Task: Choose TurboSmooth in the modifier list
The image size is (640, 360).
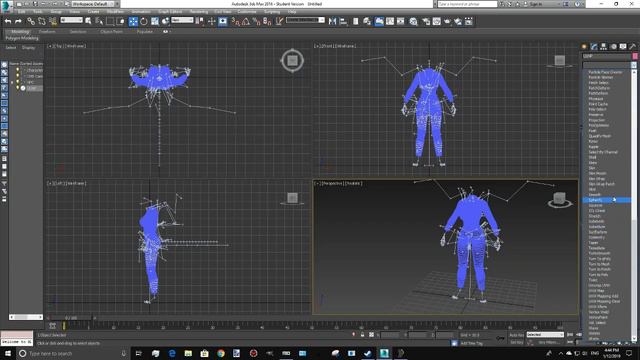Action: click(599, 253)
